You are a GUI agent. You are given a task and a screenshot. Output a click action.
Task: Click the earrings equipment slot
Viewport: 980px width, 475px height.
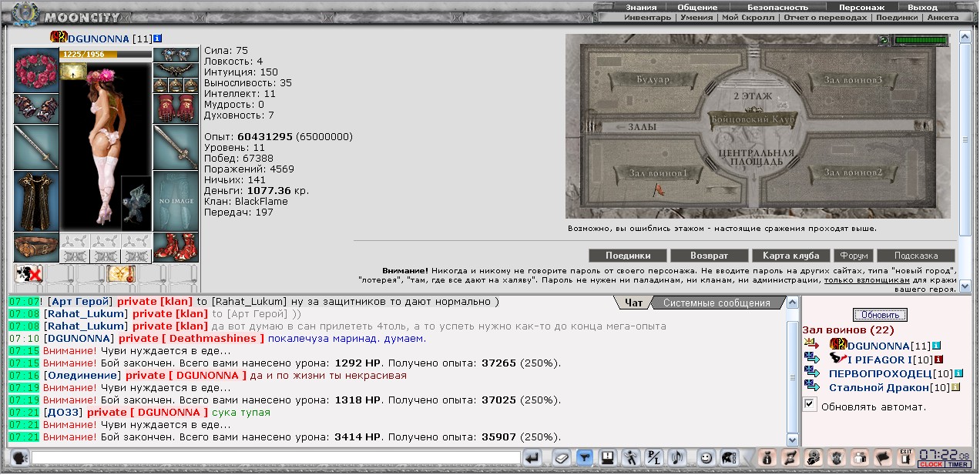click(x=176, y=55)
